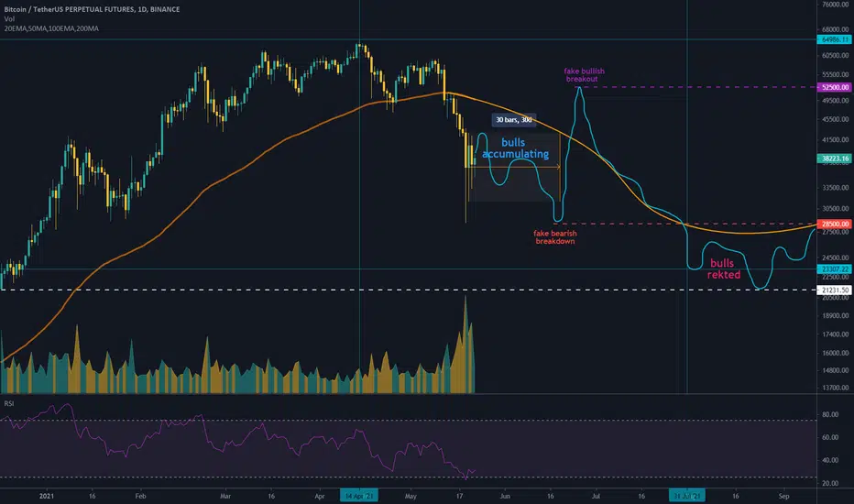Select the 38223.16 current price label
The height and width of the screenshot is (504, 854).
click(x=835, y=159)
